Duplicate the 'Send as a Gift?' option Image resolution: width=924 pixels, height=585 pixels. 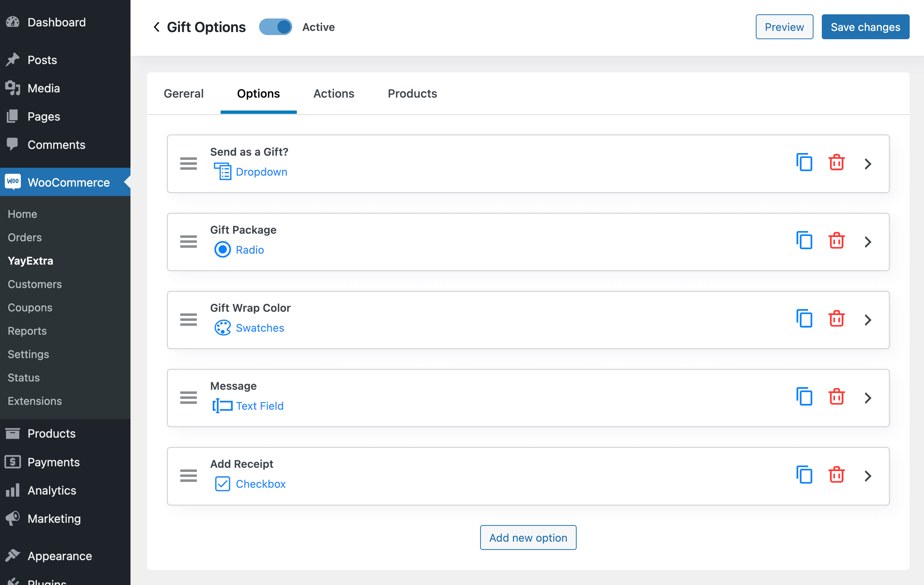click(x=804, y=163)
